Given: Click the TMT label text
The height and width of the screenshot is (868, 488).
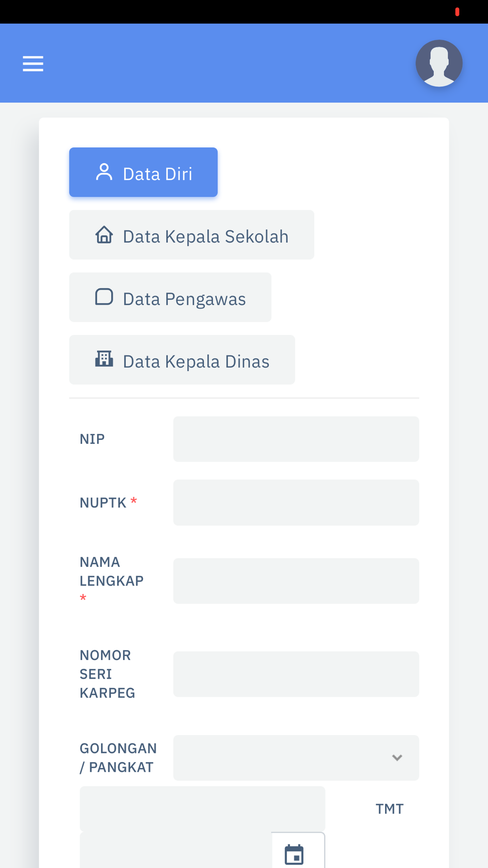Looking at the screenshot, I should (x=389, y=809).
